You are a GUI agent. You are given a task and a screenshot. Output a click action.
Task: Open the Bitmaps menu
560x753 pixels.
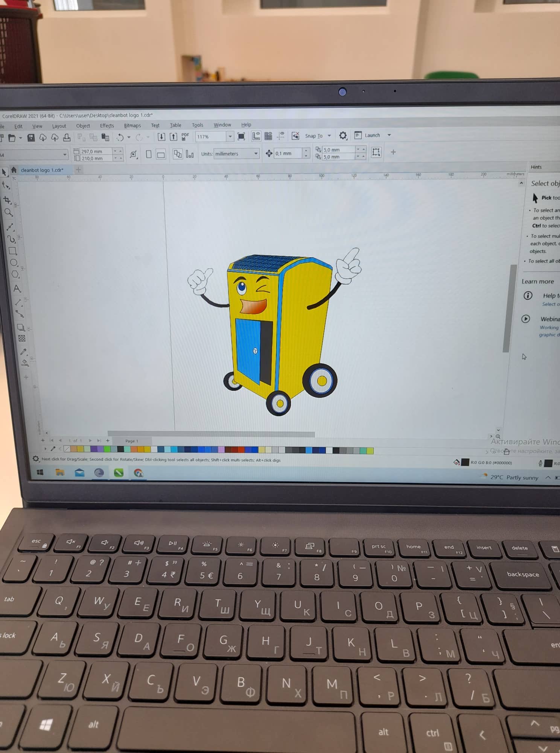(132, 125)
